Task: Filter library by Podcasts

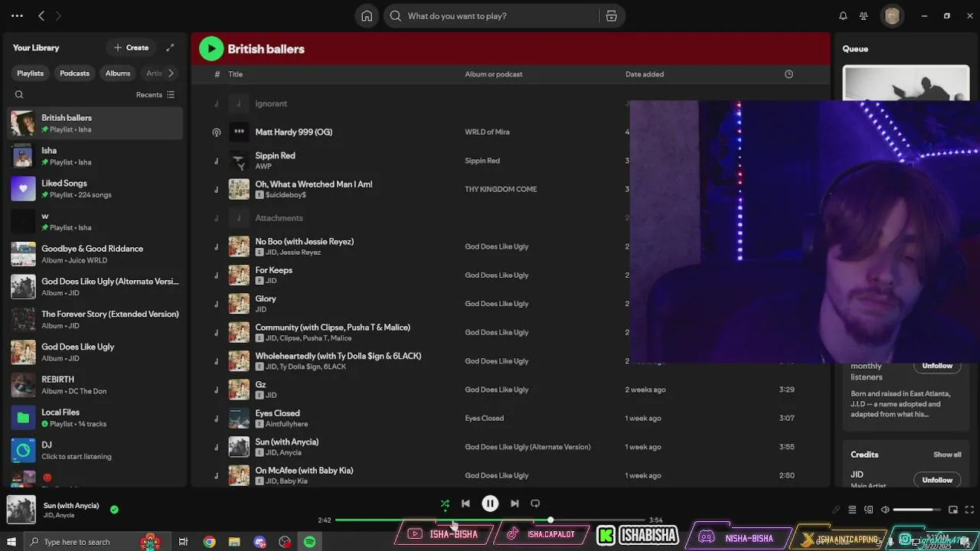Action: (74, 73)
